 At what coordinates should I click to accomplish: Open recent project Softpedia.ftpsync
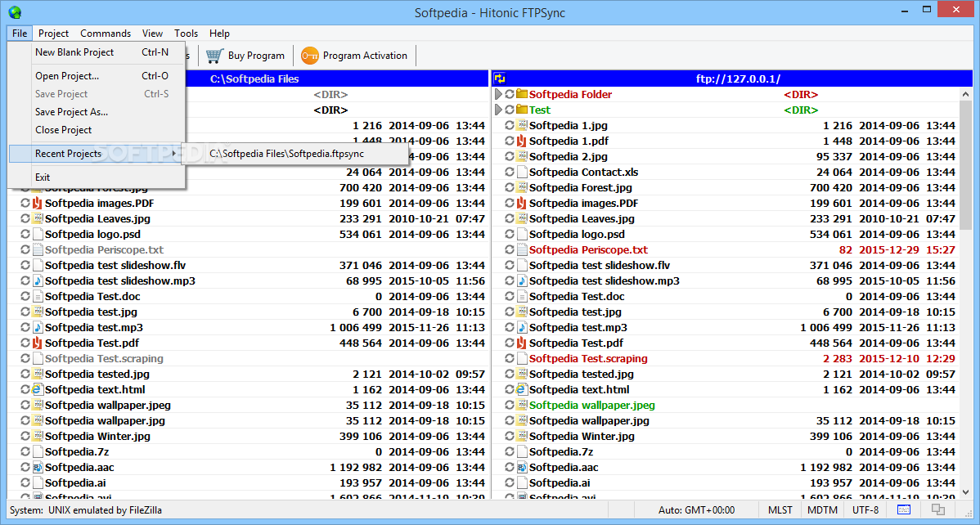[x=295, y=154]
